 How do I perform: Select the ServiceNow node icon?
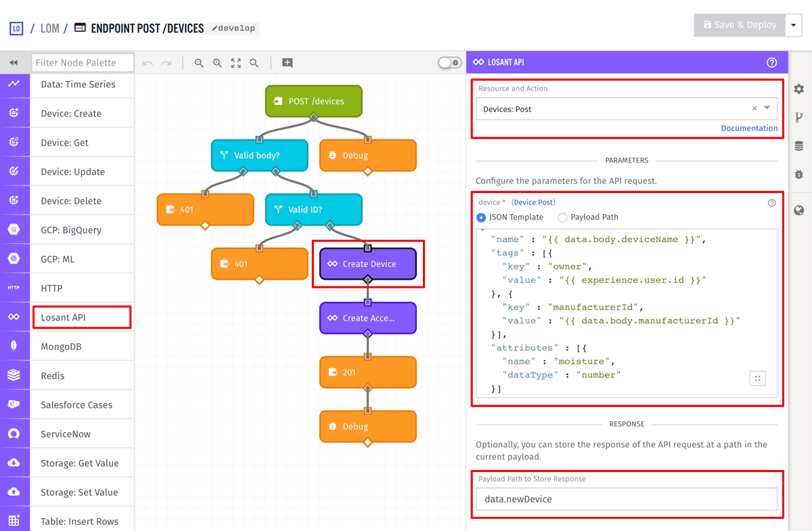(x=14, y=434)
